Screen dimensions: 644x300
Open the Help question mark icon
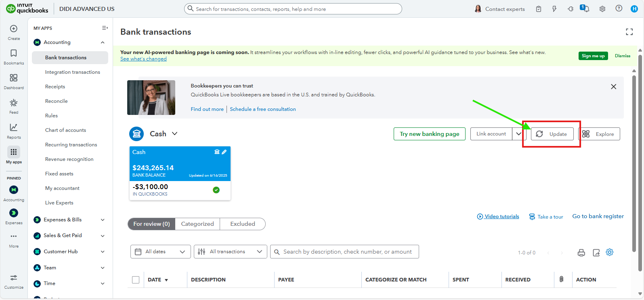pyautogui.click(x=619, y=8)
